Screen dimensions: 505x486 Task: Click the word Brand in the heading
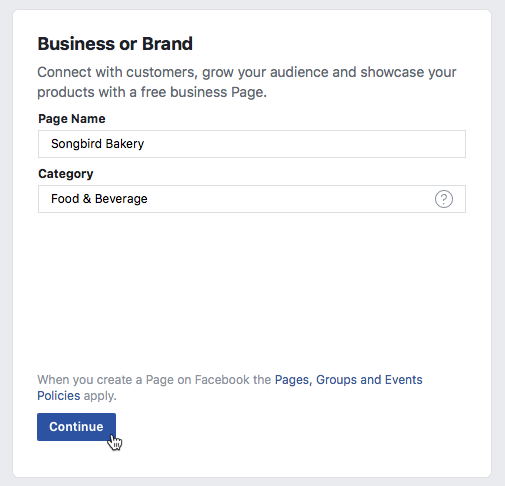coord(167,44)
